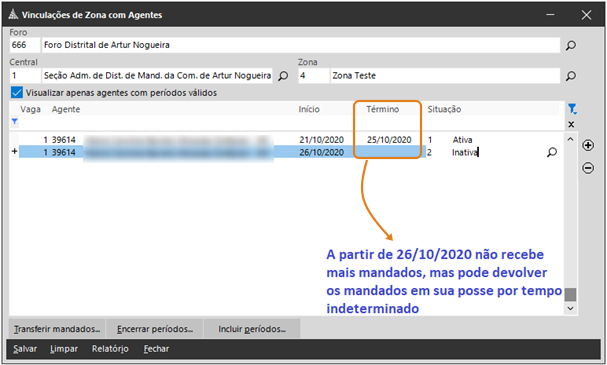The width and height of the screenshot is (607, 365).
Task: Select start date 26/10/2020 cell
Action: click(321, 152)
